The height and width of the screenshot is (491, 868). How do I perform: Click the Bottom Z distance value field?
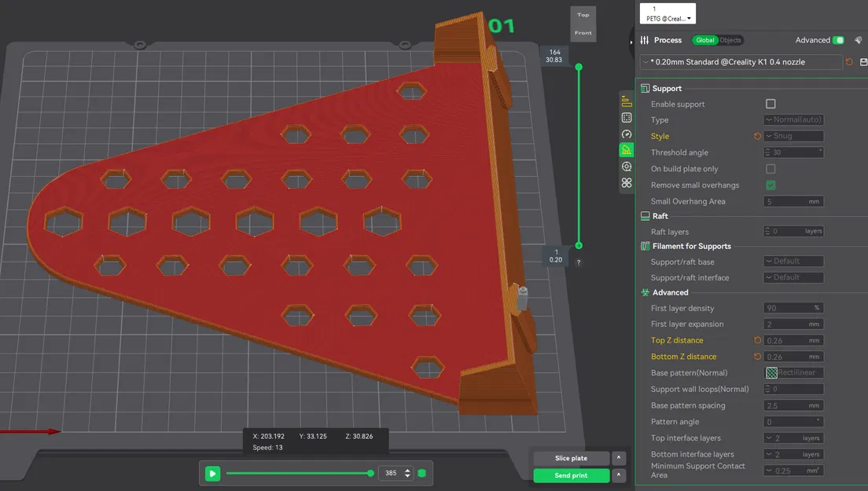(793, 357)
